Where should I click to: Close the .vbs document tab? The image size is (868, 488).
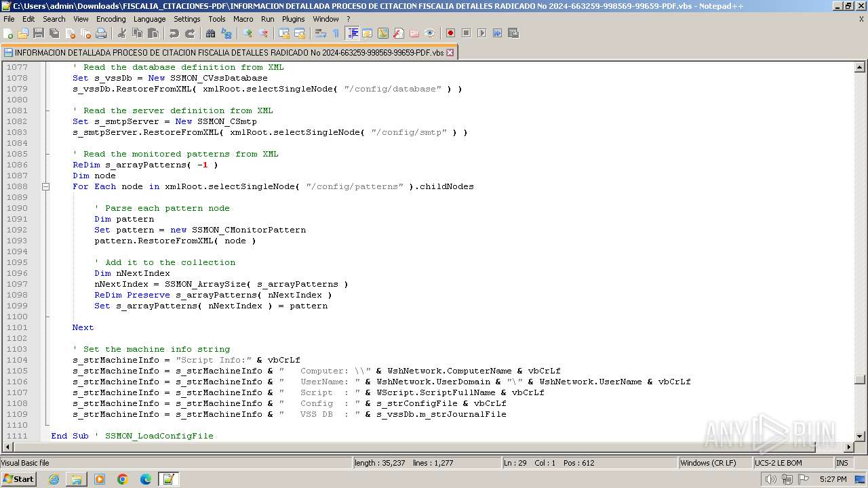450,52
